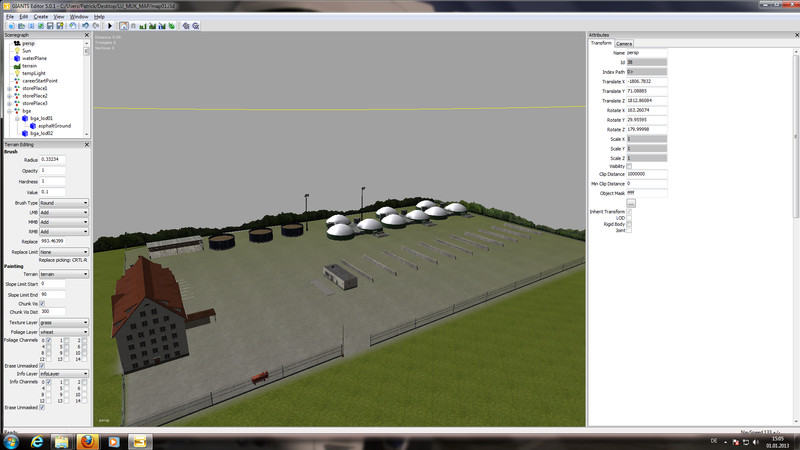Select the tempLight bulb icon
800x450 pixels.
click(17, 73)
